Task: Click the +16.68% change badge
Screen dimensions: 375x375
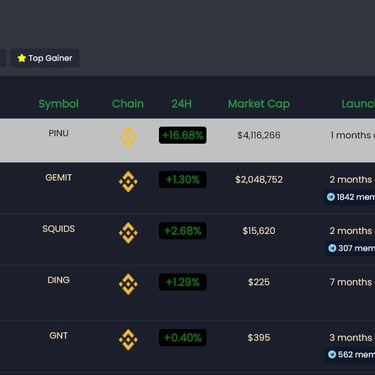Action: click(183, 135)
